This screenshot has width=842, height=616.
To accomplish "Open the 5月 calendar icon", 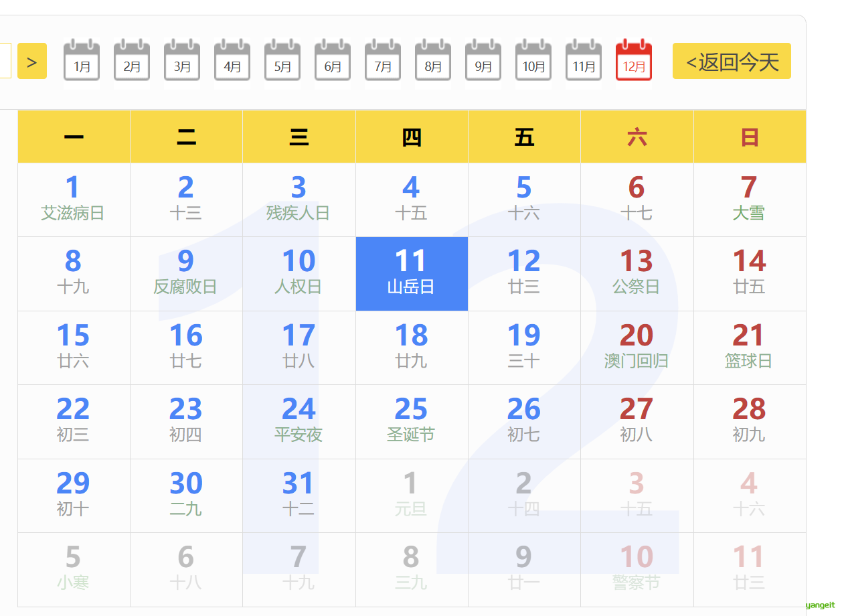I will click(282, 62).
